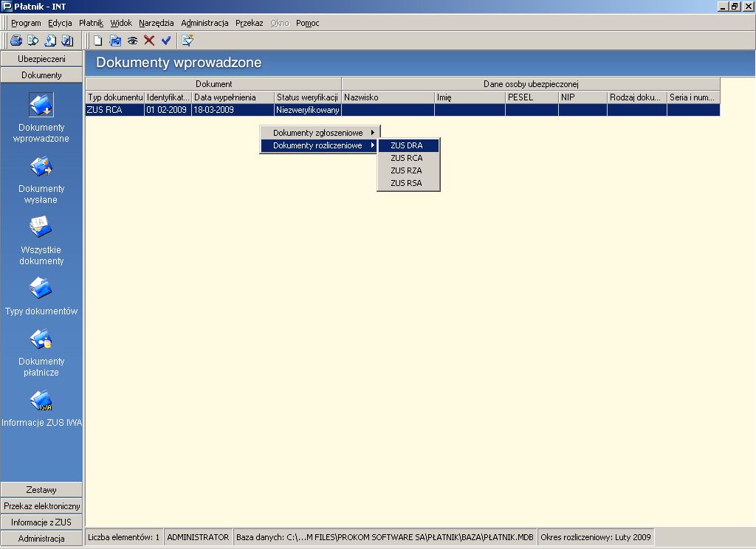This screenshot has height=549, width=756.
Task: Click the new blank document icon
Action: pos(98,41)
